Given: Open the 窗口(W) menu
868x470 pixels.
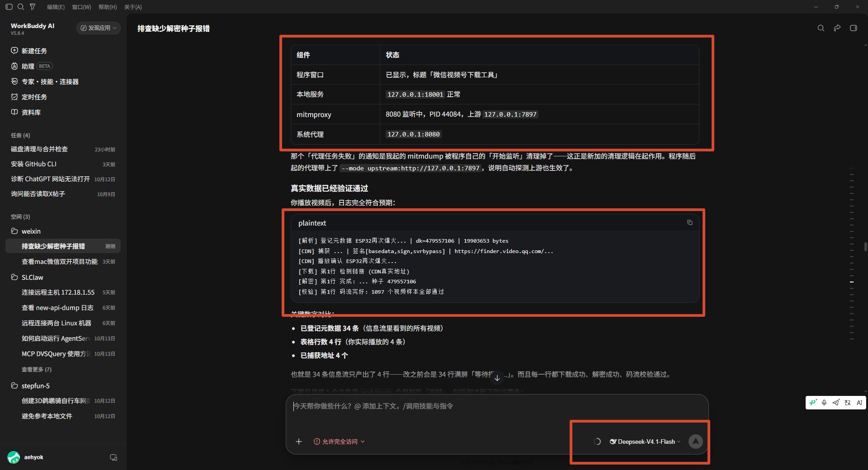Looking at the screenshot, I should tap(81, 7).
